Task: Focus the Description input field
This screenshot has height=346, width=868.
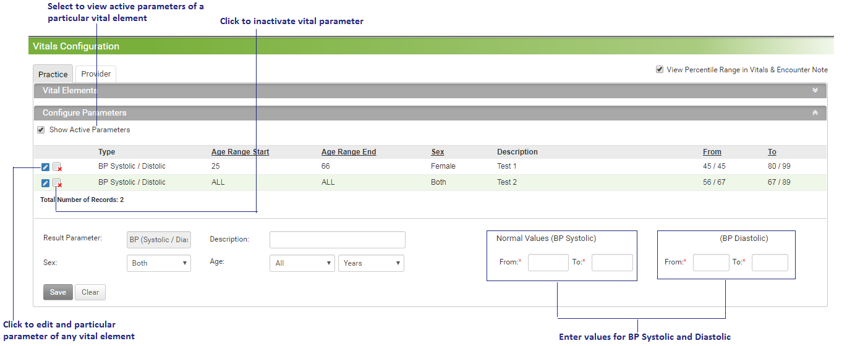Action: pyautogui.click(x=338, y=240)
